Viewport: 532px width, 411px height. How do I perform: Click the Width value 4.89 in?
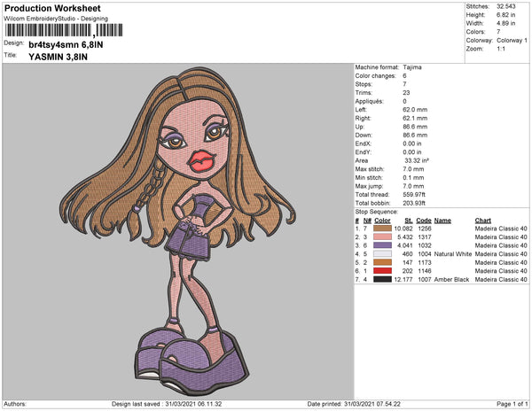506,23
